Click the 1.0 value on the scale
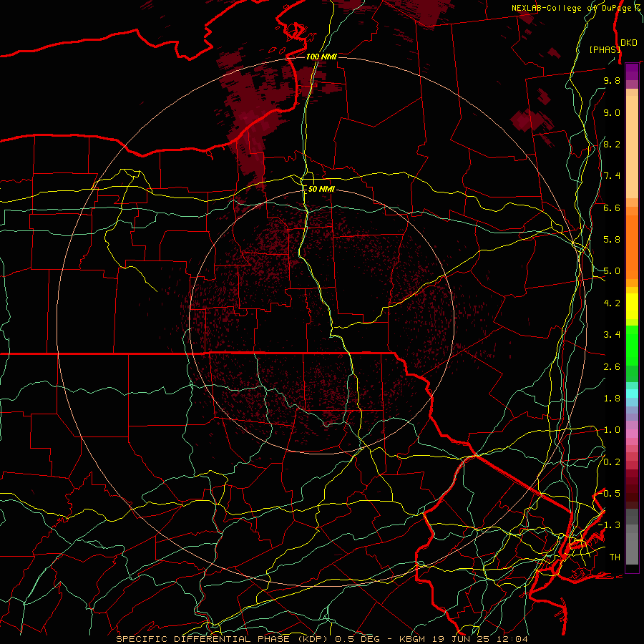 pyautogui.click(x=612, y=430)
